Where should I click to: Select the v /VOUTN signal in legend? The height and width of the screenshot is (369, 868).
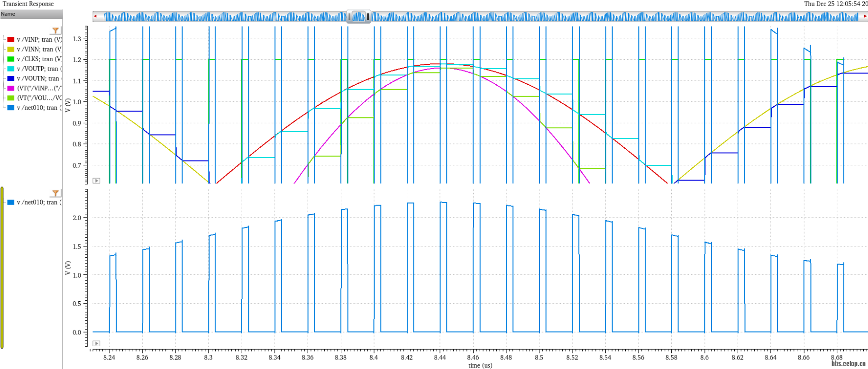coord(39,79)
